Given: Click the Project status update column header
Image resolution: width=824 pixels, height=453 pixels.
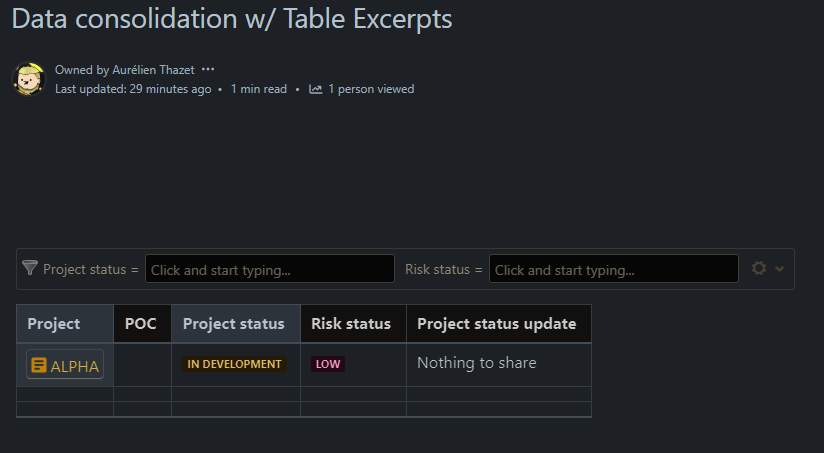Looking at the screenshot, I should click(x=499, y=324).
